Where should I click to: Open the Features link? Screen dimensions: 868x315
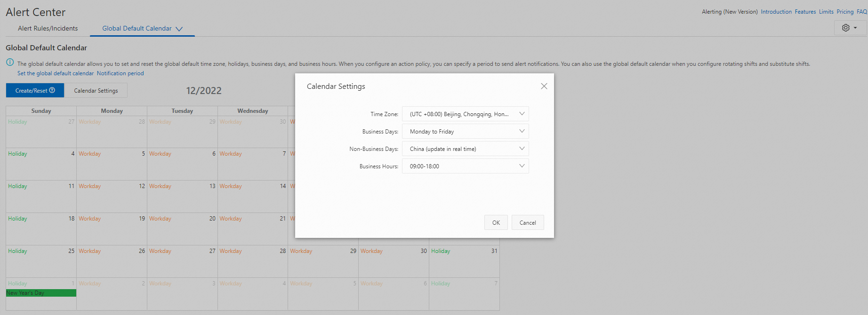[x=805, y=12]
